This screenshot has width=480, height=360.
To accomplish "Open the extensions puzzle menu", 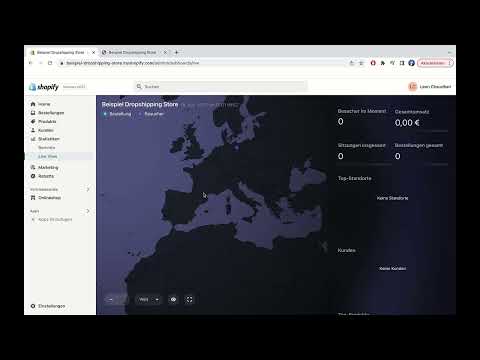I will 383,63.
